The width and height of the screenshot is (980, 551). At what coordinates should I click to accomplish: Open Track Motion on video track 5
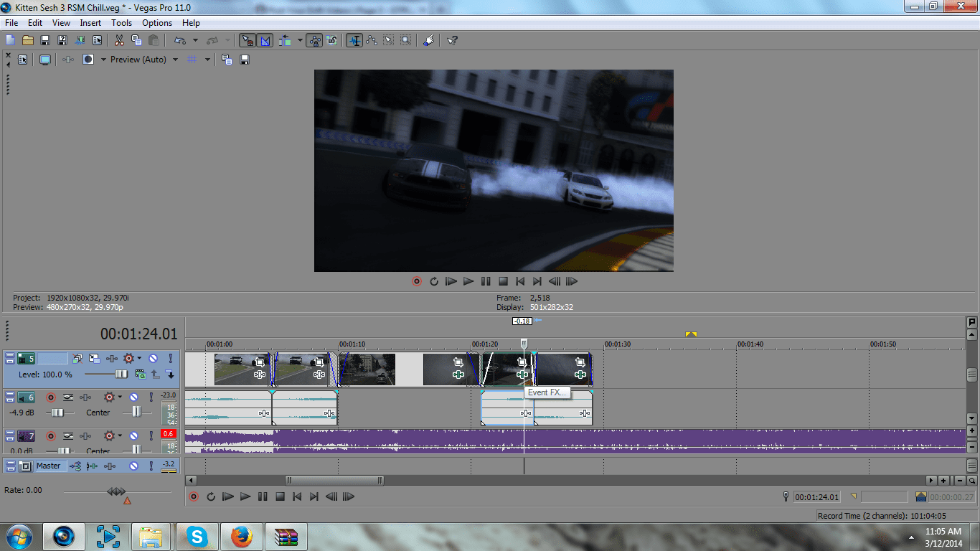click(x=95, y=358)
